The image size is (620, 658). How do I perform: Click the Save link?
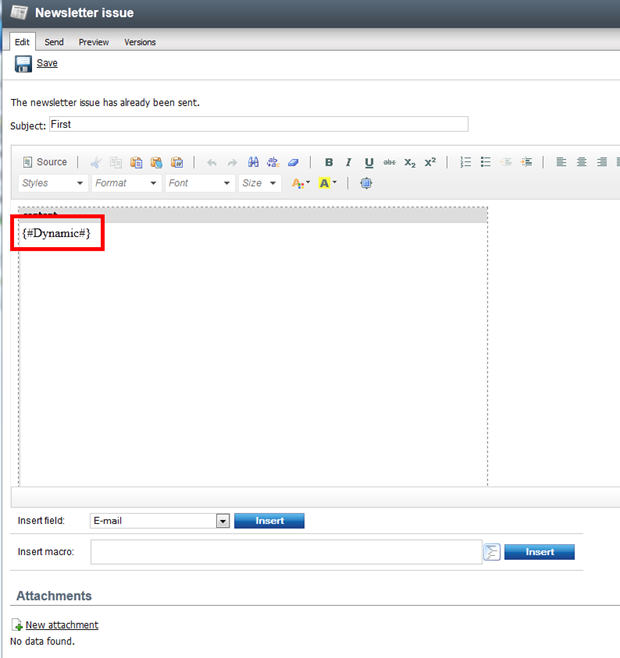(x=47, y=63)
